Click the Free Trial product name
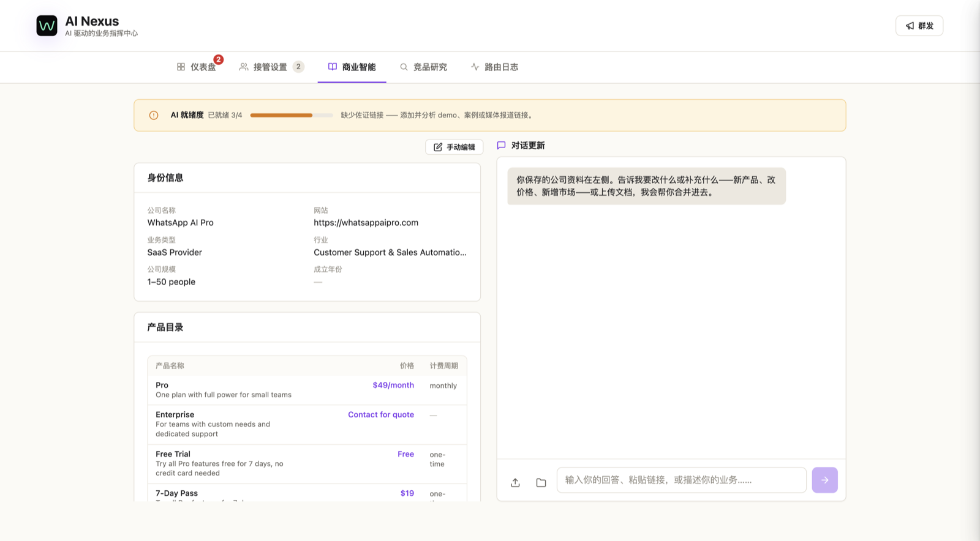 tap(173, 454)
